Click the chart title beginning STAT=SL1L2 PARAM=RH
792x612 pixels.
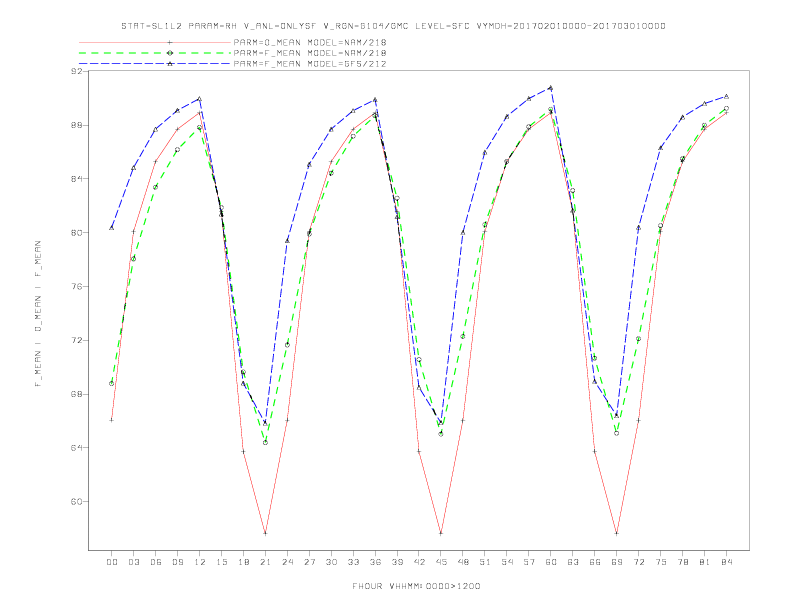(x=393, y=26)
